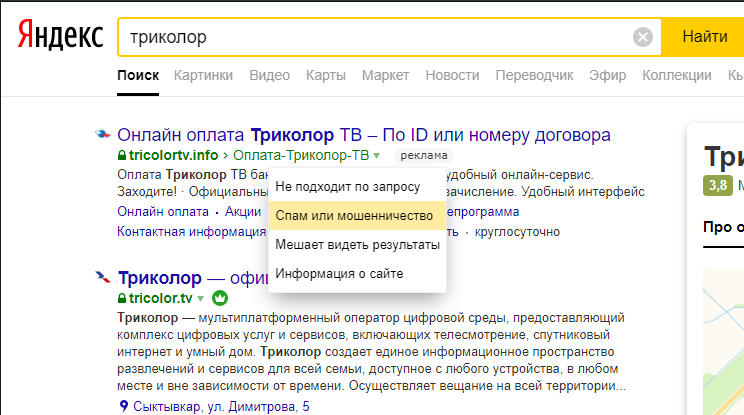Go to the Карты tab
Viewport: 744px width, 415px height.
(x=326, y=75)
